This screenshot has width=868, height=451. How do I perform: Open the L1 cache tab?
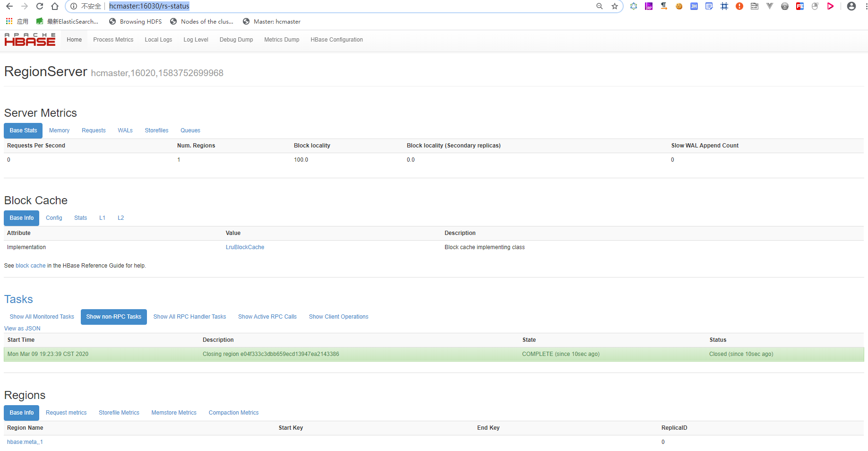coord(102,218)
